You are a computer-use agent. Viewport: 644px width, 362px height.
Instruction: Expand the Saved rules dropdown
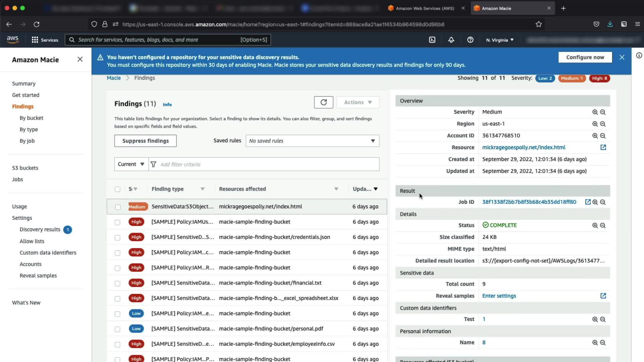(312, 141)
